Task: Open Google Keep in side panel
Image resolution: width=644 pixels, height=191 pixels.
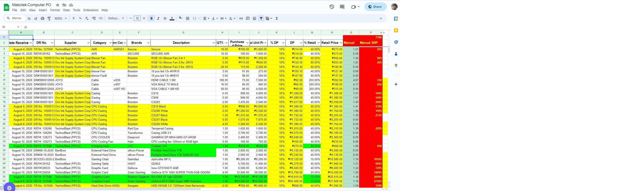Action: [x=396, y=30]
